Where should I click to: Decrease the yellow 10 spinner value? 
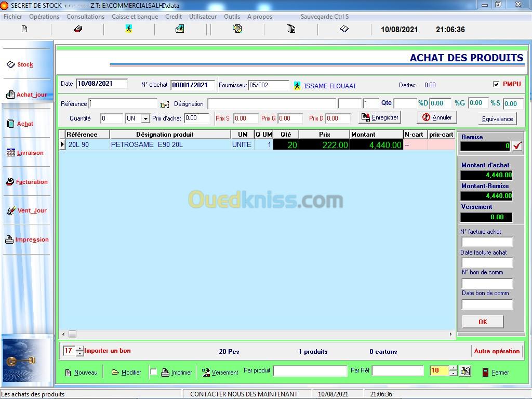click(453, 374)
